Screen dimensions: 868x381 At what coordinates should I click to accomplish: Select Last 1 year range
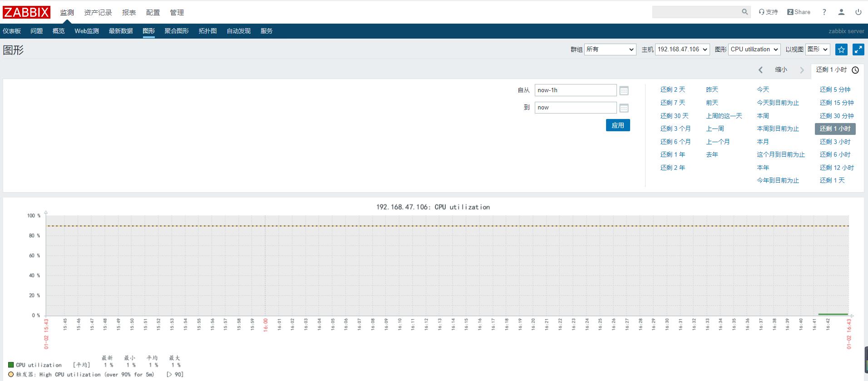coord(673,154)
